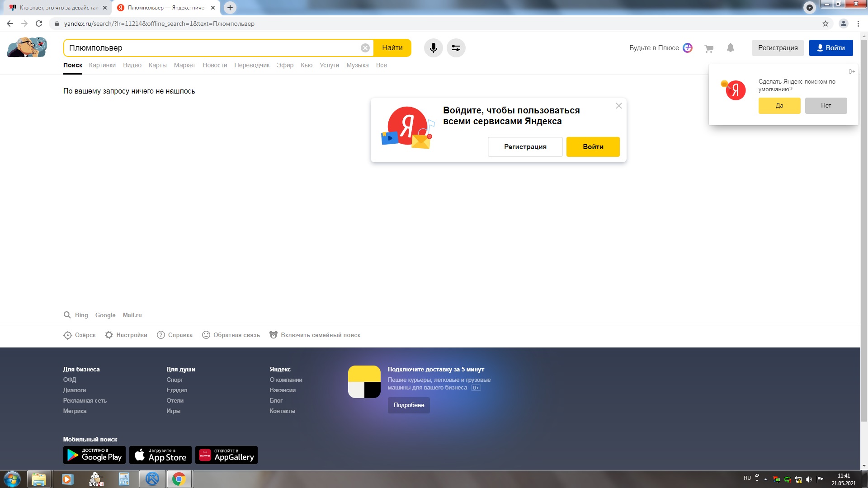Open File Explorer from the taskbar
Viewport: 868px width, 488px height.
(39, 479)
